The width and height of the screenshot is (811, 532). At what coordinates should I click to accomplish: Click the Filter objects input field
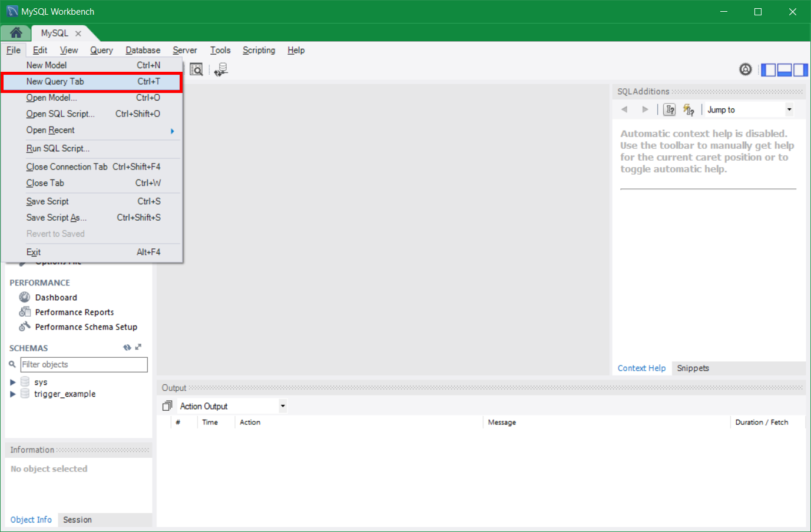coord(84,364)
